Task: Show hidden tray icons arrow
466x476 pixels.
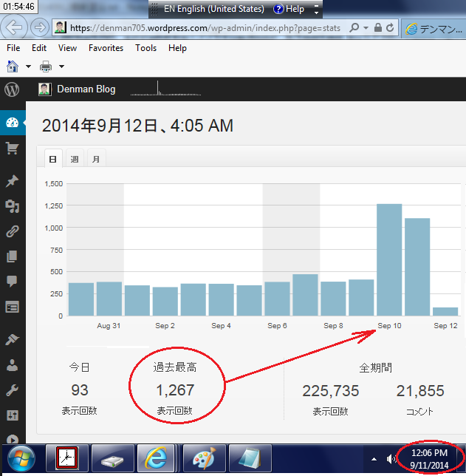Action: (374, 459)
